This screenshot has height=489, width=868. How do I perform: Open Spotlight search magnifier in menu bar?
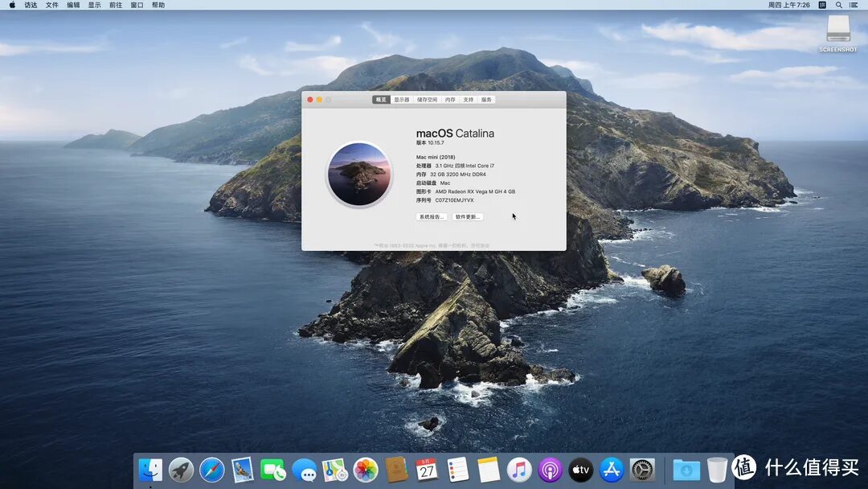pos(838,5)
